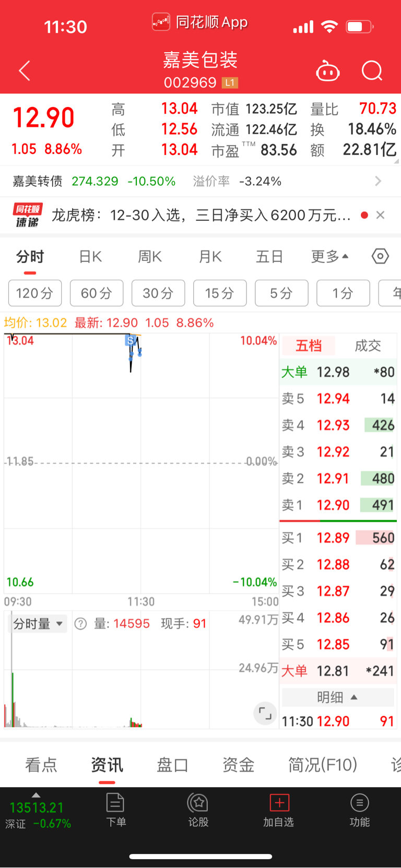Tap the 卖1 12.90 ask row

tap(338, 505)
